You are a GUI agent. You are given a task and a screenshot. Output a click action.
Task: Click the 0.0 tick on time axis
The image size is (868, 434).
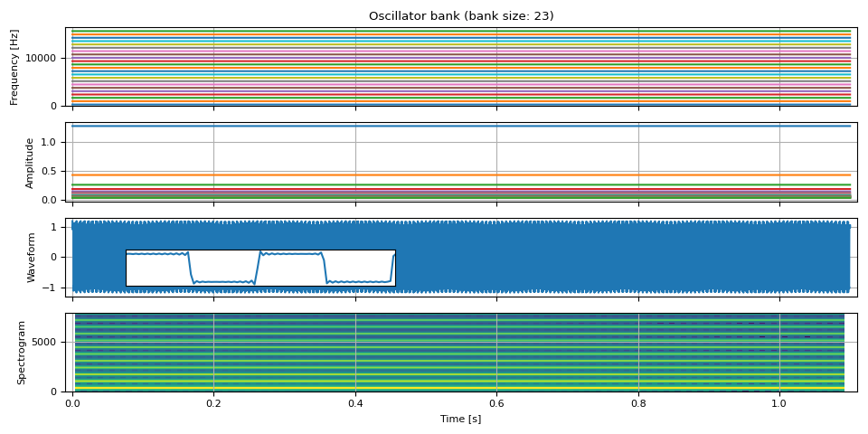[x=72, y=404]
